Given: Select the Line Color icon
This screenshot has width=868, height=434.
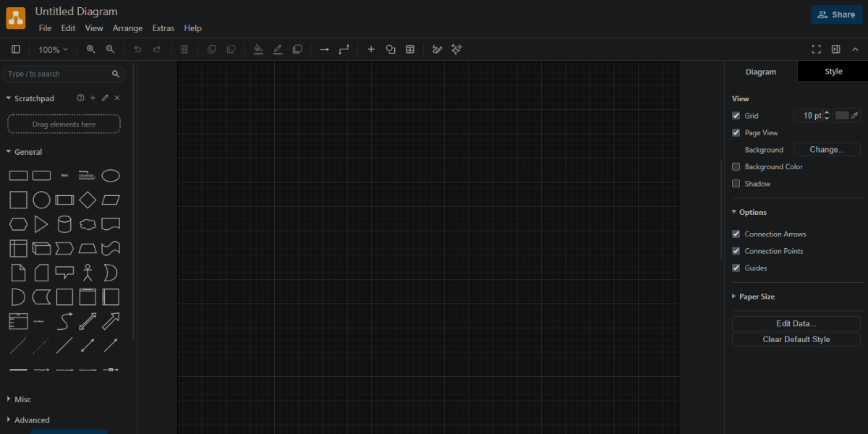Looking at the screenshot, I should tap(278, 49).
